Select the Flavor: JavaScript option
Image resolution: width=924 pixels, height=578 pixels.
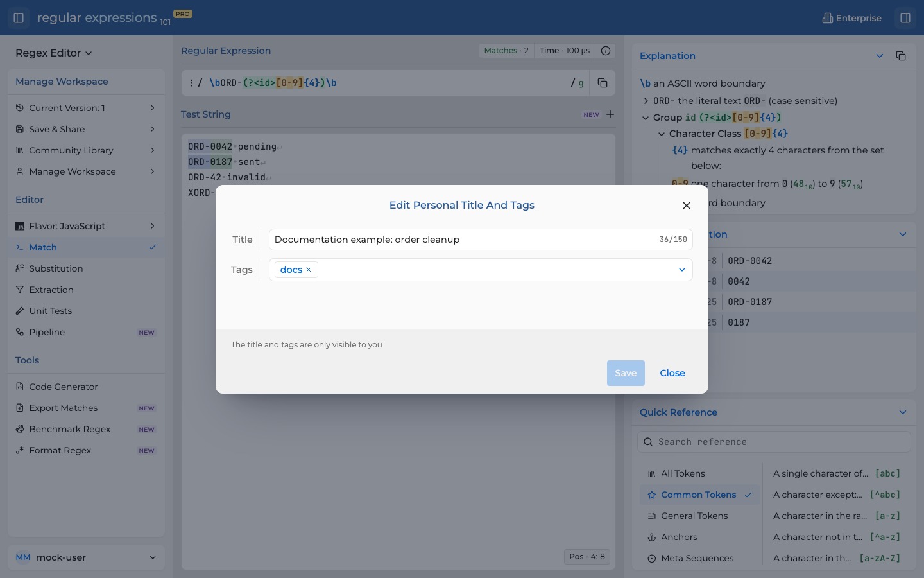[86, 226]
